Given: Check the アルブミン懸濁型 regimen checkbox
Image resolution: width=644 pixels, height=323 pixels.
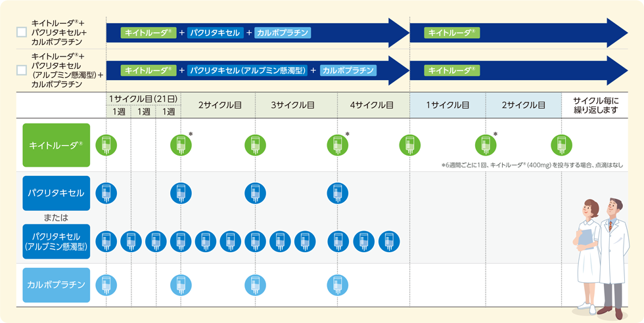Looking at the screenshot, I should [22, 70].
